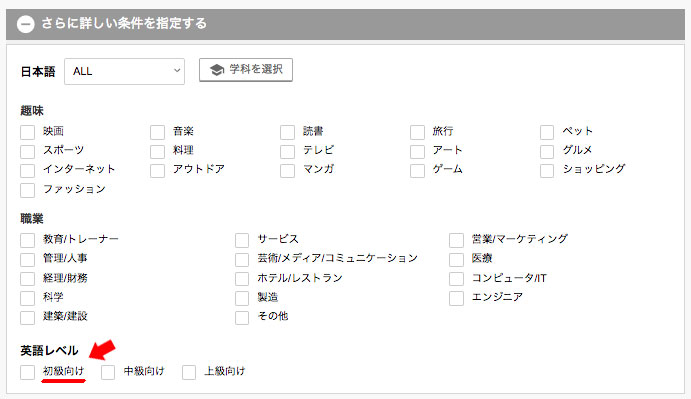Check the 映画 hobby checkbox

27,132
